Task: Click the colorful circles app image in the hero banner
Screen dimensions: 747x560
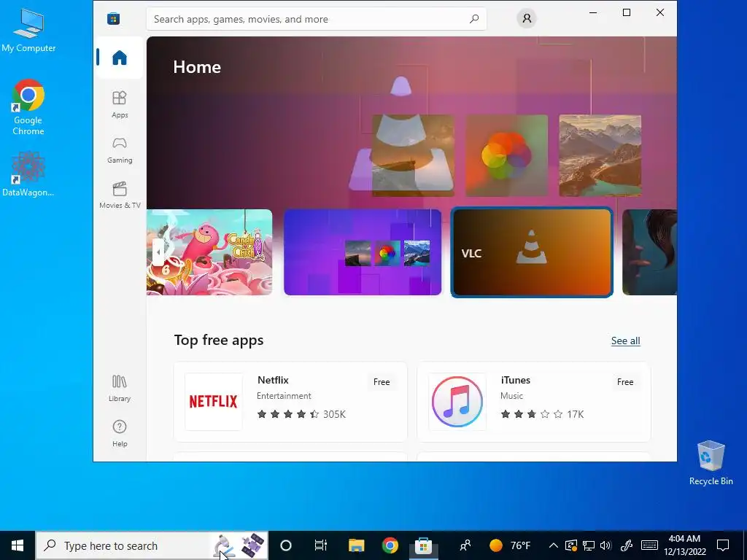Action: click(506, 156)
